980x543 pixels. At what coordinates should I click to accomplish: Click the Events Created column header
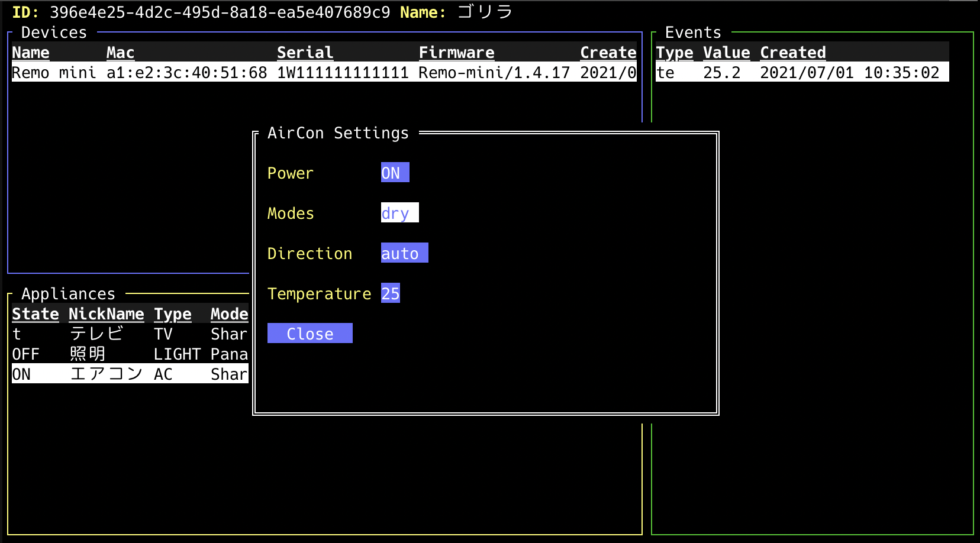coord(793,52)
